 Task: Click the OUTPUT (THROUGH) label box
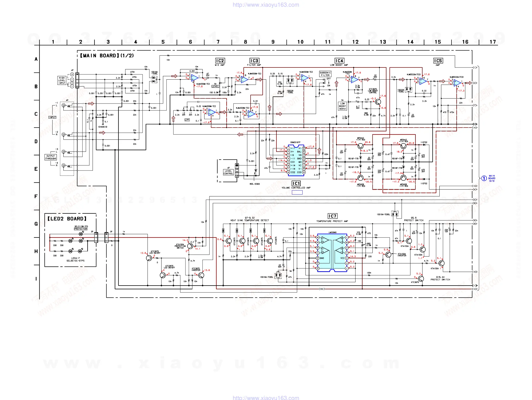pyautogui.click(x=51, y=157)
